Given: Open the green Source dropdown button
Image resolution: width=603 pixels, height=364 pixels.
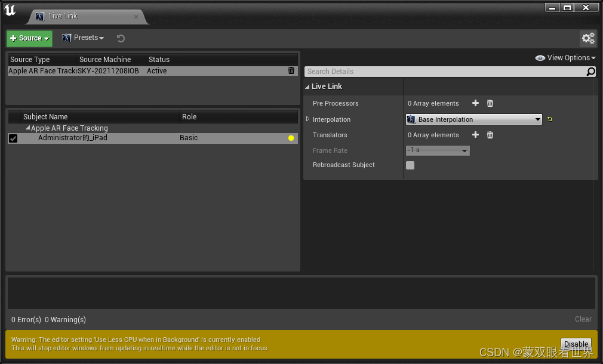Looking at the screenshot, I should click(30, 38).
